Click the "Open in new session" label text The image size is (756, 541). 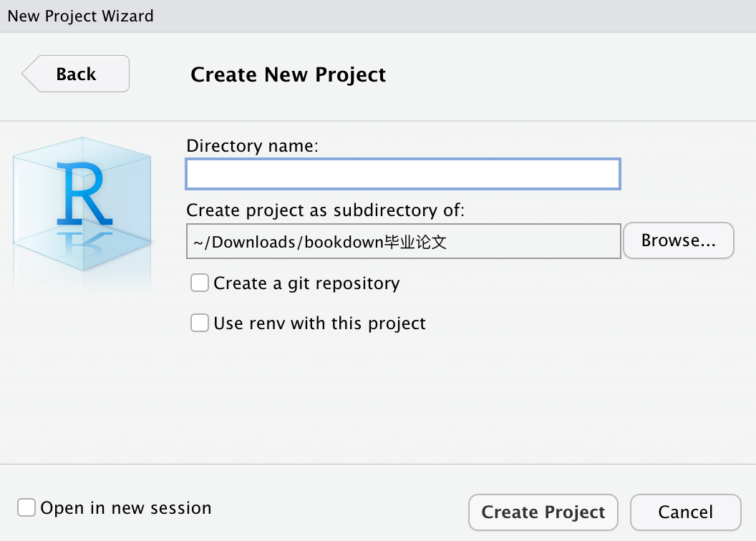click(126, 508)
